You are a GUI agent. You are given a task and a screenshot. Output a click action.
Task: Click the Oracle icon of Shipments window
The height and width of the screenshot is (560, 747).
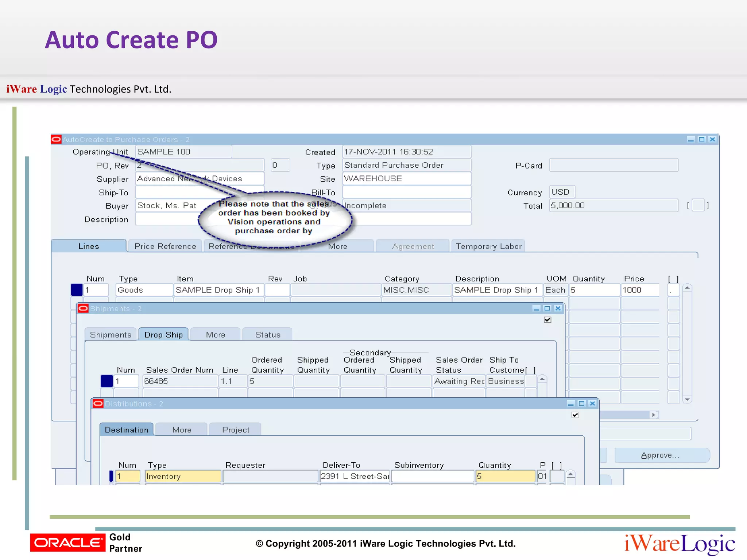point(83,308)
